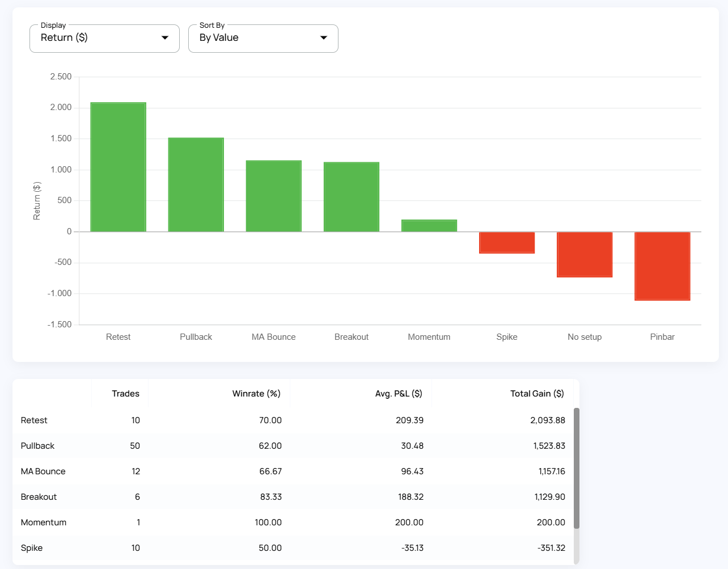Click the green Pullback bar

click(x=196, y=184)
